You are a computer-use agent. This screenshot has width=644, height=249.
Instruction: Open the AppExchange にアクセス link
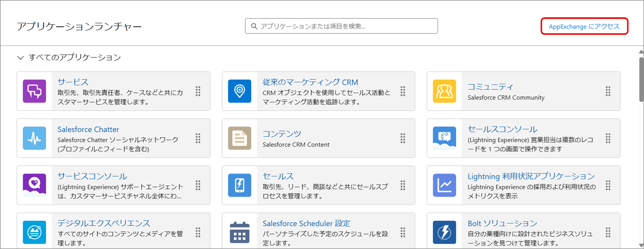584,26
